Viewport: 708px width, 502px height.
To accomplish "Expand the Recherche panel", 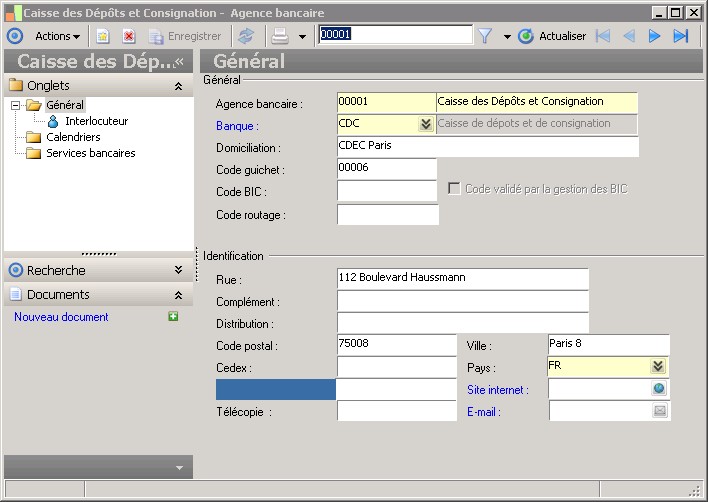I will [x=178, y=270].
